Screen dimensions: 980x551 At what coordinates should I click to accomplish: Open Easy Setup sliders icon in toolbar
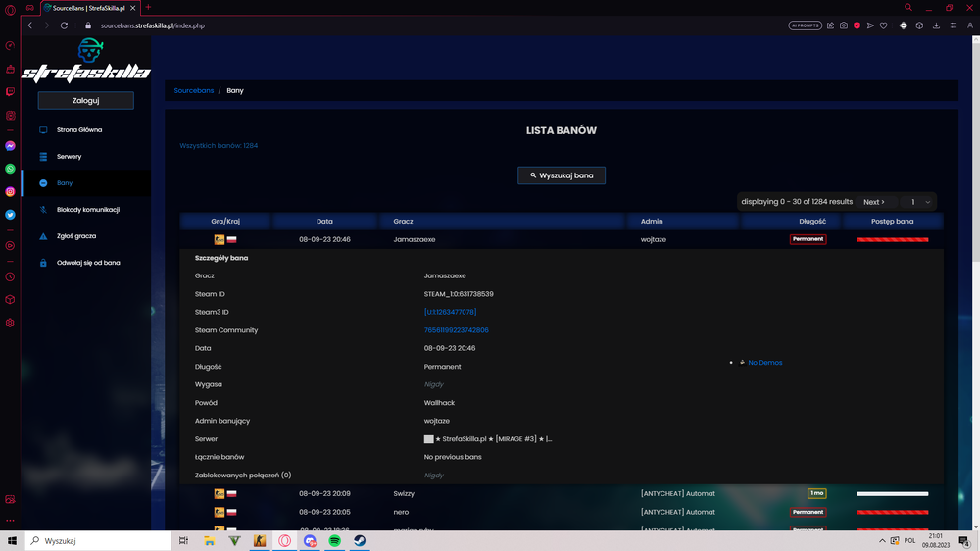tap(954, 25)
